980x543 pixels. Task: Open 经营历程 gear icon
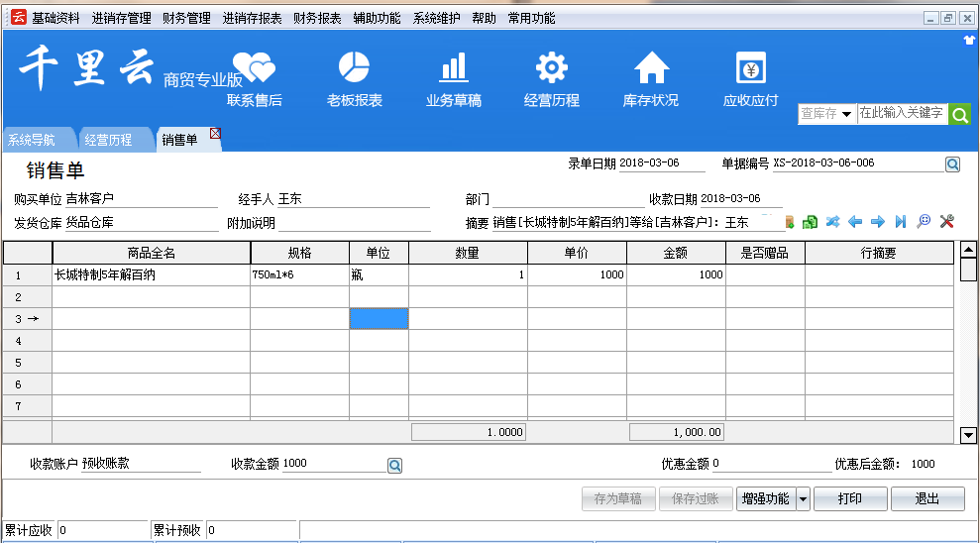(x=551, y=69)
